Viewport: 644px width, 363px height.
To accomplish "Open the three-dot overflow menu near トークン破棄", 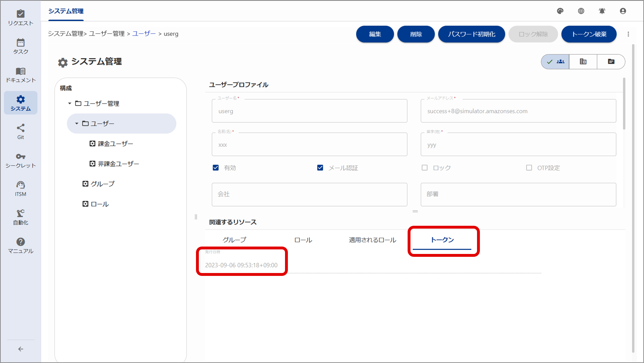I will 628,34.
